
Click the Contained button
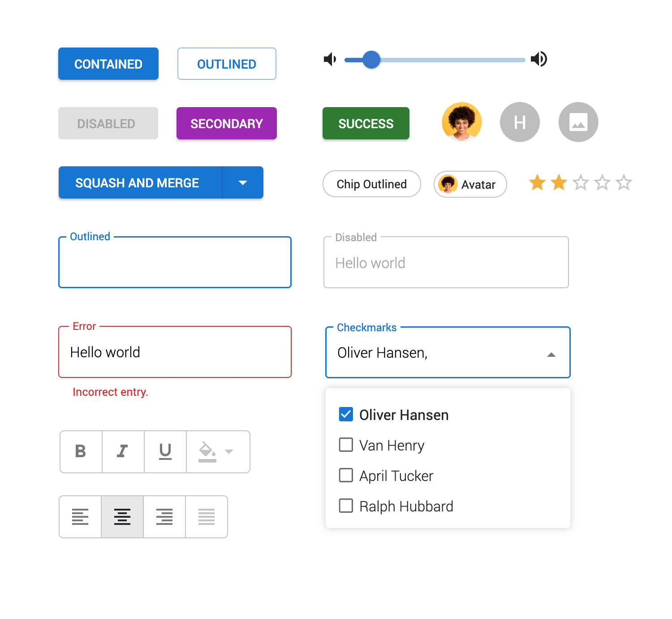click(x=108, y=64)
